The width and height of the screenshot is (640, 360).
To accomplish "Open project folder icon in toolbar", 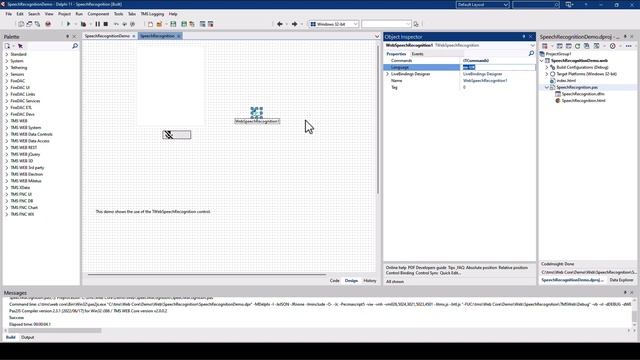I will (x=159, y=24).
